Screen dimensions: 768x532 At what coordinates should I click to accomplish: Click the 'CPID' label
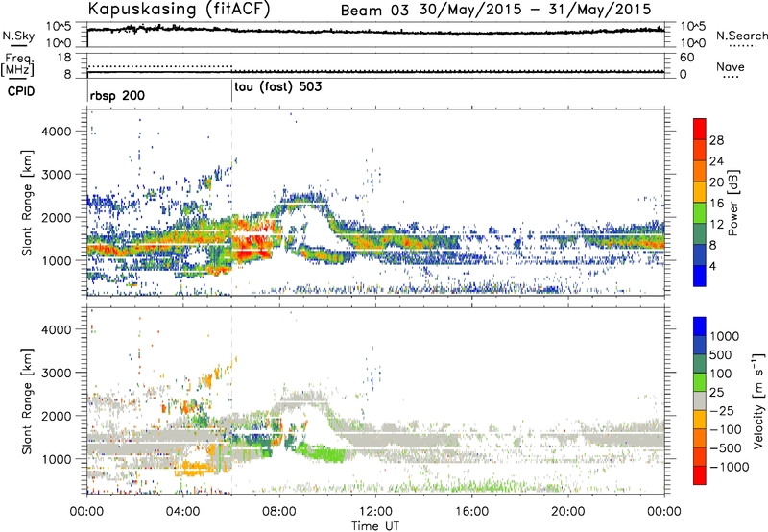tap(21, 91)
